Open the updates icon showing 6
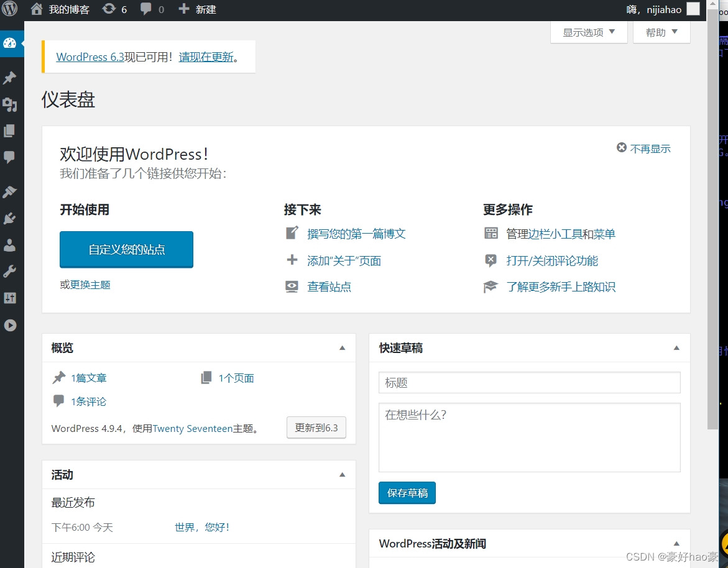Viewport: 728px width, 568px height. pyautogui.click(x=109, y=9)
